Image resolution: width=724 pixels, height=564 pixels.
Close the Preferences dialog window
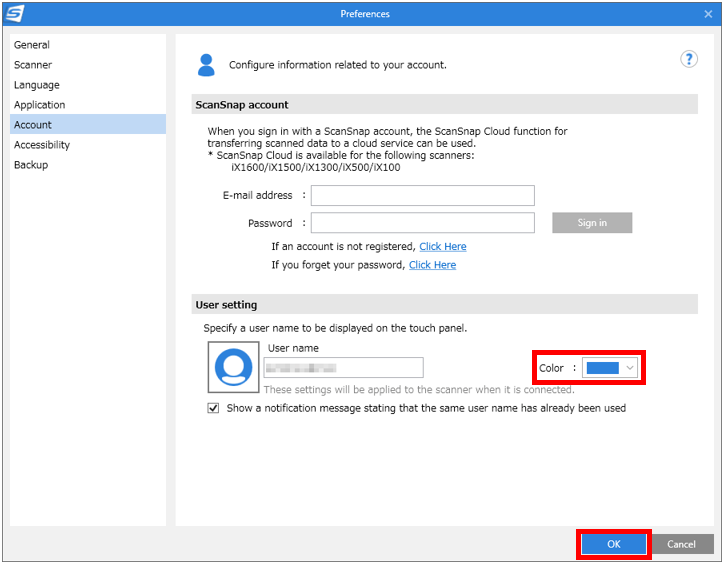coord(708,14)
